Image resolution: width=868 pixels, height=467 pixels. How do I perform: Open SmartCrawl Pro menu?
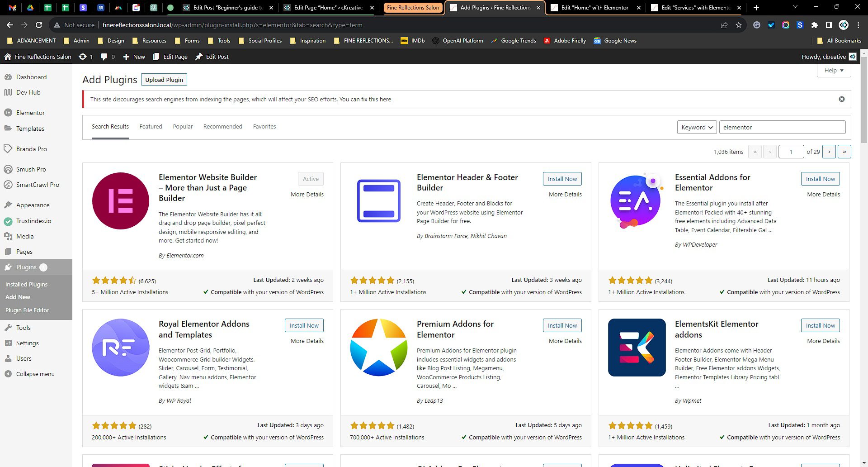38,185
